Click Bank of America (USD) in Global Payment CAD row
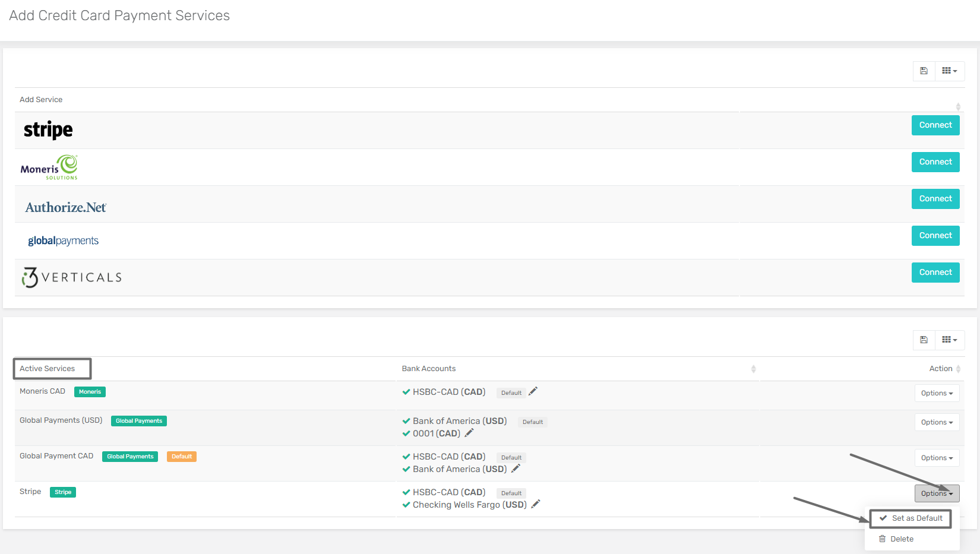Screen dimensions: 980x554 [x=460, y=469]
